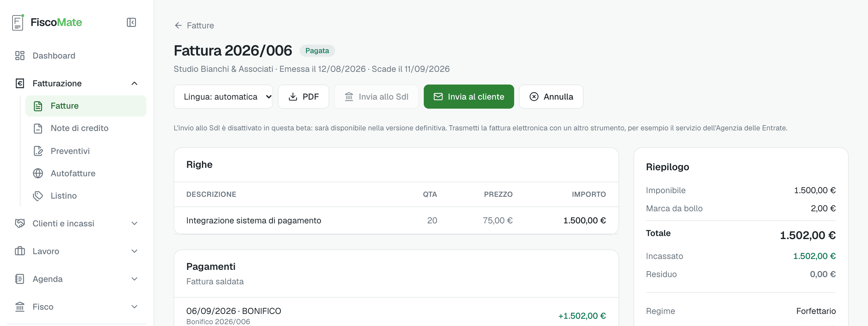The image size is (868, 326).
Task: Click the Preventivi document-edit icon
Action: [38, 151]
